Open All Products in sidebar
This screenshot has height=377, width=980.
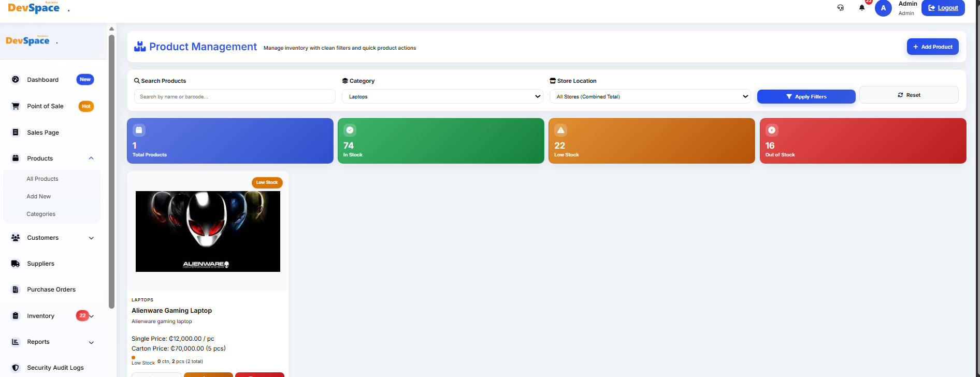pos(42,179)
